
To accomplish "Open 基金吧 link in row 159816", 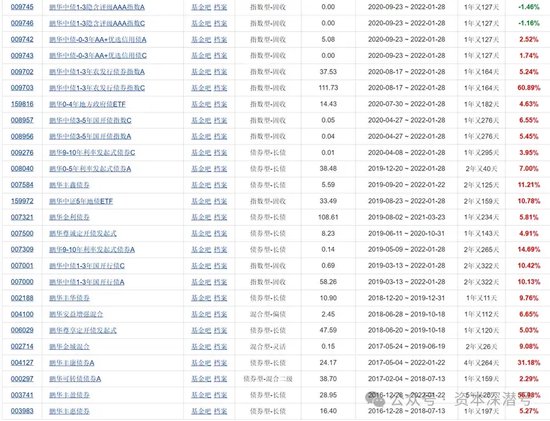I will [201, 104].
